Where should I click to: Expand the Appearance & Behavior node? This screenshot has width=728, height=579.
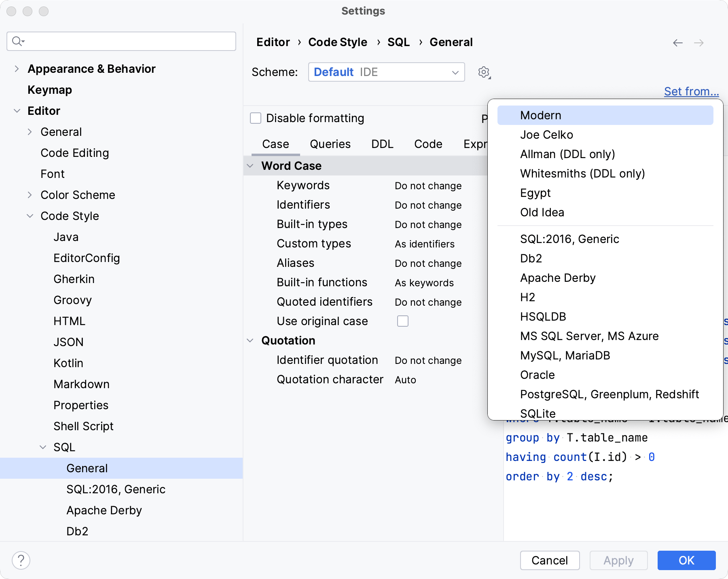click(x=16, y=69)
